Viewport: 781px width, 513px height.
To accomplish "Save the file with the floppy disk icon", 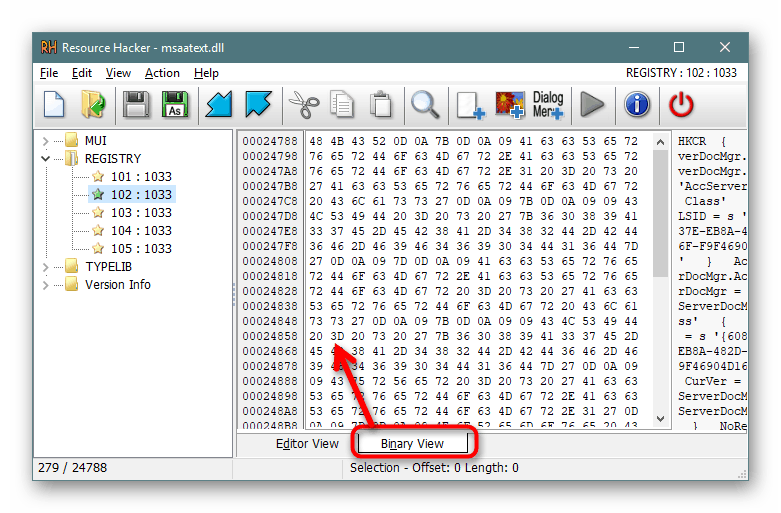I will pos(136,105).
